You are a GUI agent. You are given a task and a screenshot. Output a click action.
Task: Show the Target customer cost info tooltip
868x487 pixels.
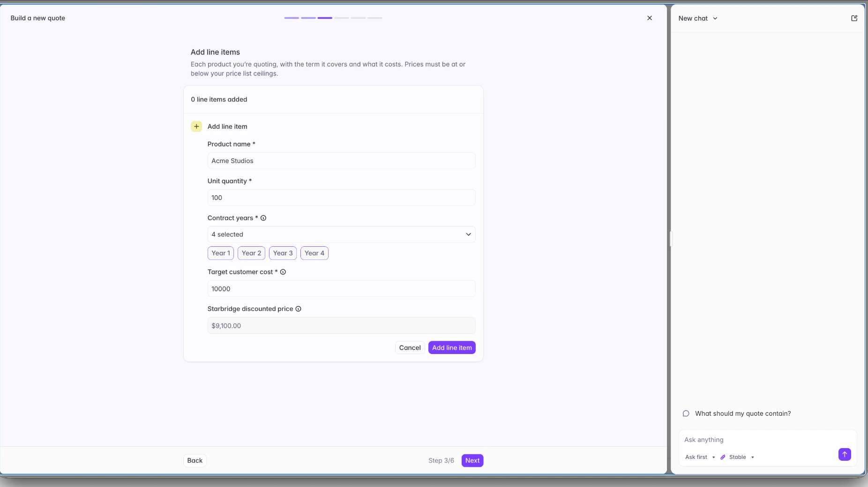click(283, 272)
